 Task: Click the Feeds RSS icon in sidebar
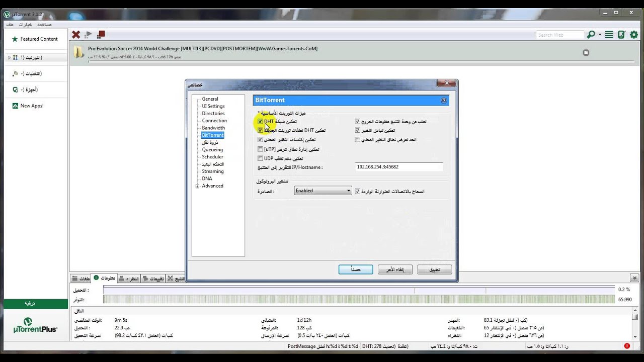pos(16,73)
